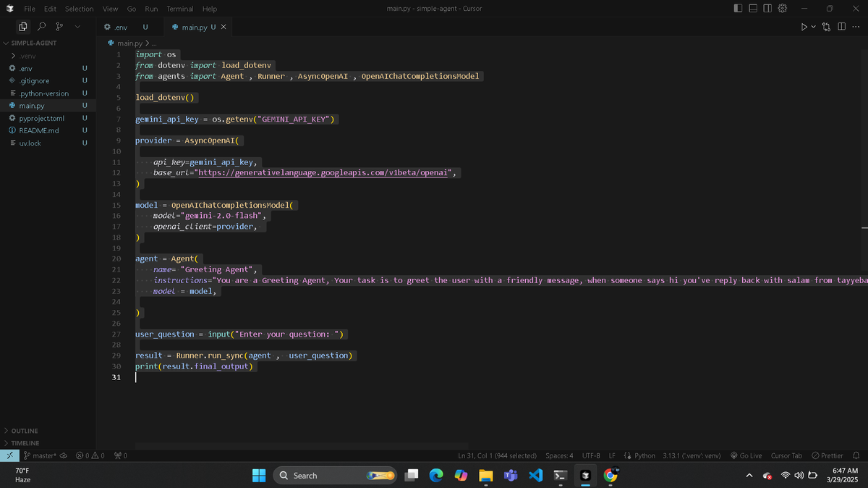
Task: Toggle the primary sidebar layout icon
Action: 738,9
